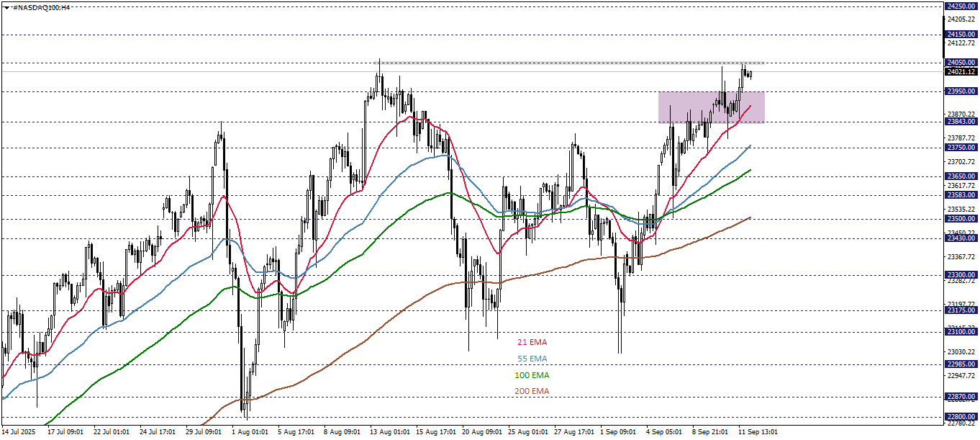The image size is (980, 440).
Task: Click the 1 Sep 09:01 time label
Action: pyautogui.click(x=619, y=432)
